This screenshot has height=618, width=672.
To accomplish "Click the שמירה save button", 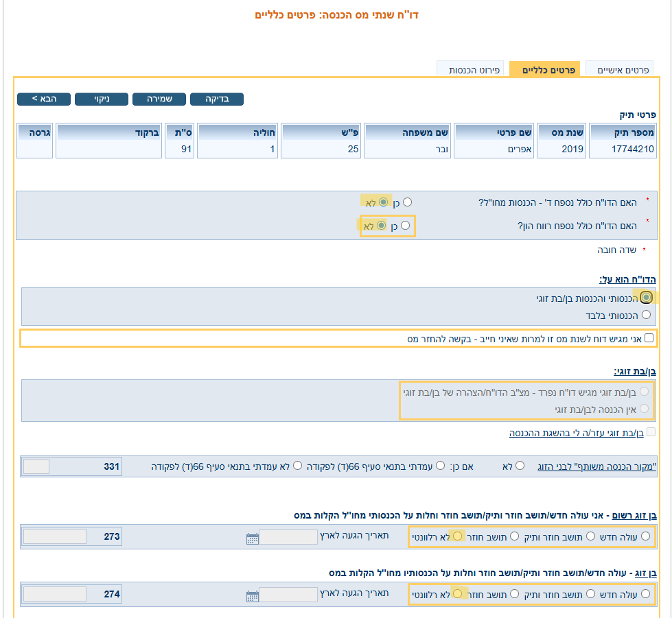I will [159, 99].
